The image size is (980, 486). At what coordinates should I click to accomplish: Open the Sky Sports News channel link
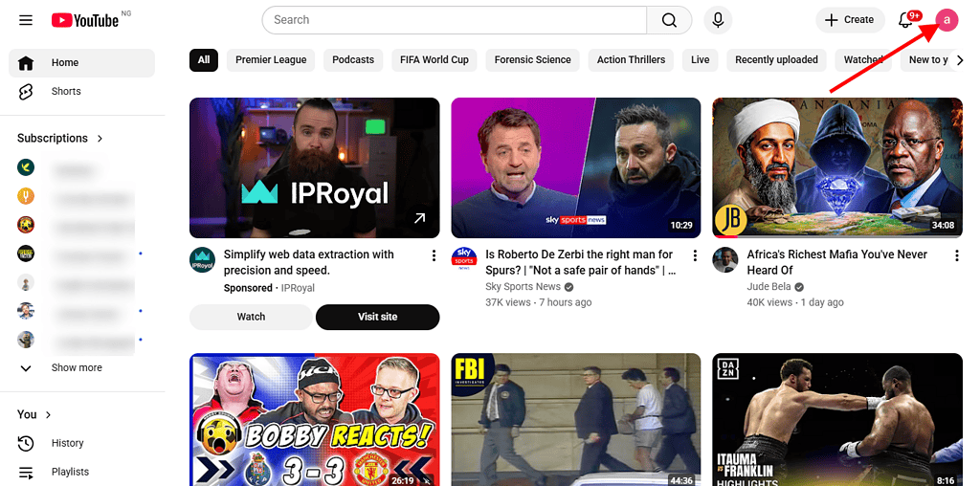pos(523,287)
